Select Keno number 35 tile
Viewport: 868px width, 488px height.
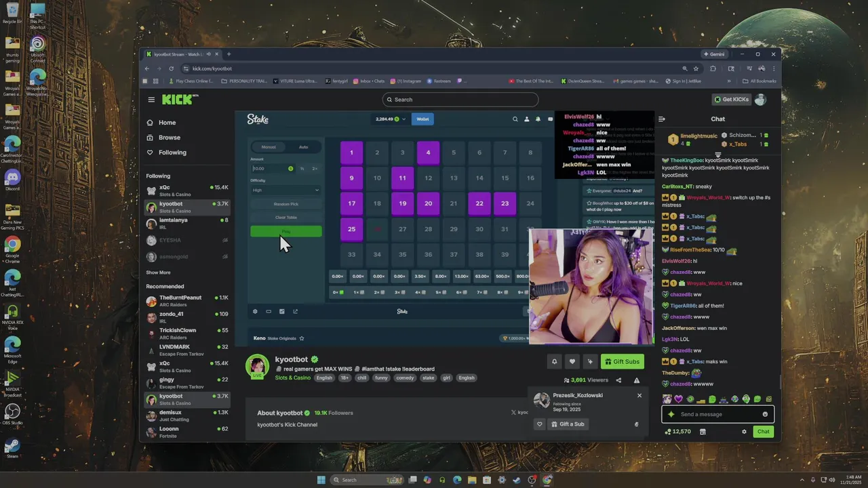click(402, 255)
